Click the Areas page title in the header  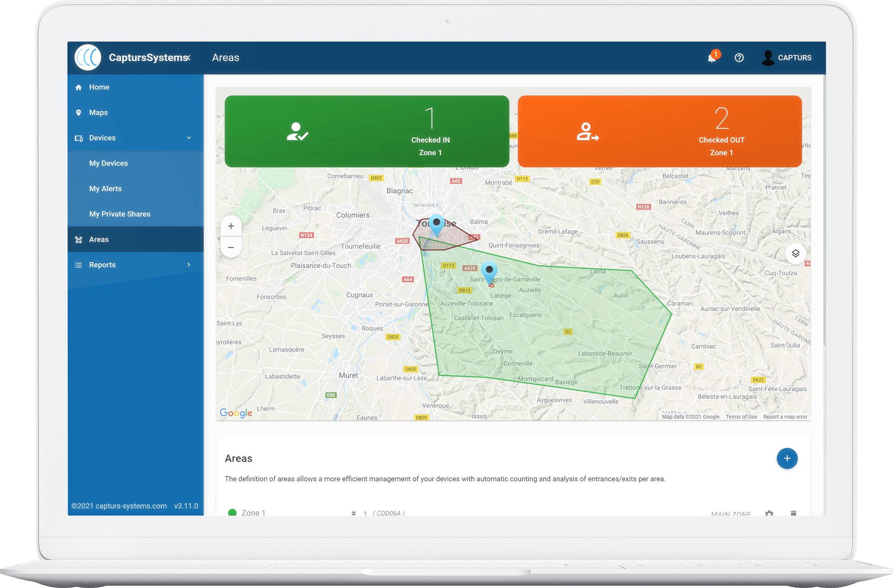tap(226, 58)
